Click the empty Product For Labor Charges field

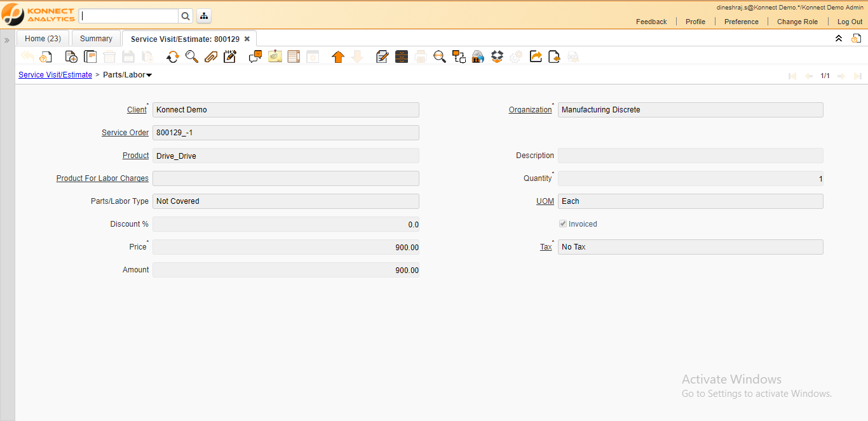[x=286, y=178]
